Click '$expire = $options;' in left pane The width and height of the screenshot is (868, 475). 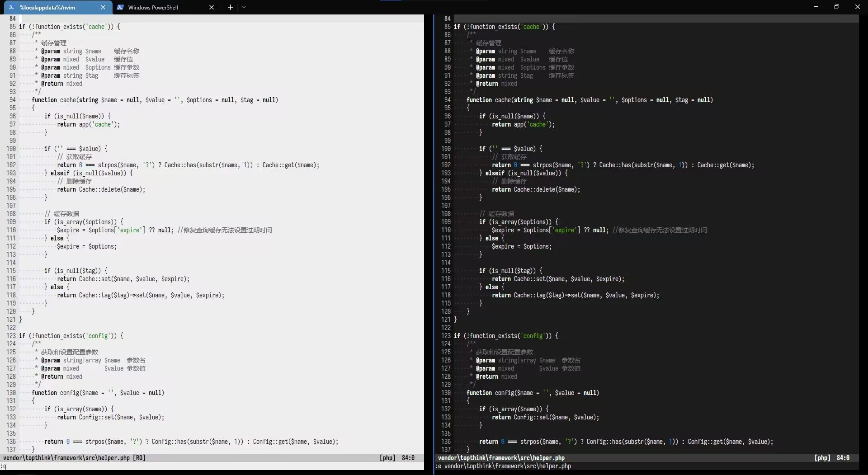(87, 246)
